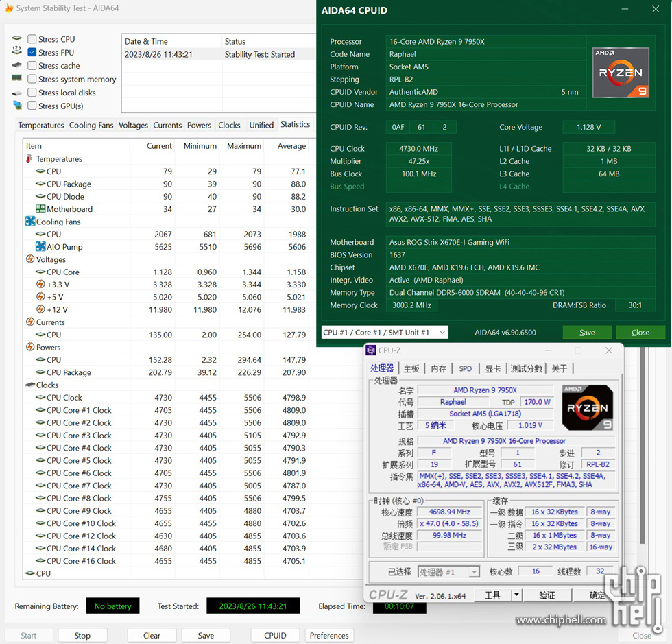Click the green Save button in AIDA64 CPUID

pyautogui.click(x=587, y=333)
